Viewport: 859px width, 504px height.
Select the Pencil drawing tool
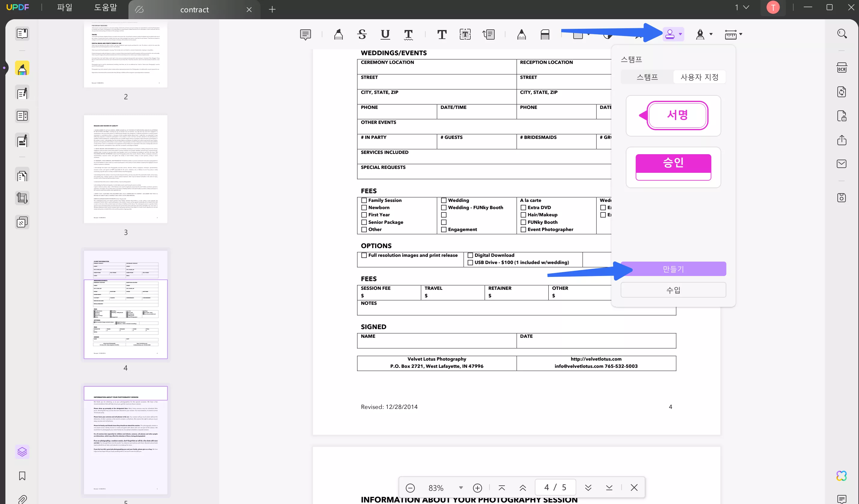click(522, 34)
